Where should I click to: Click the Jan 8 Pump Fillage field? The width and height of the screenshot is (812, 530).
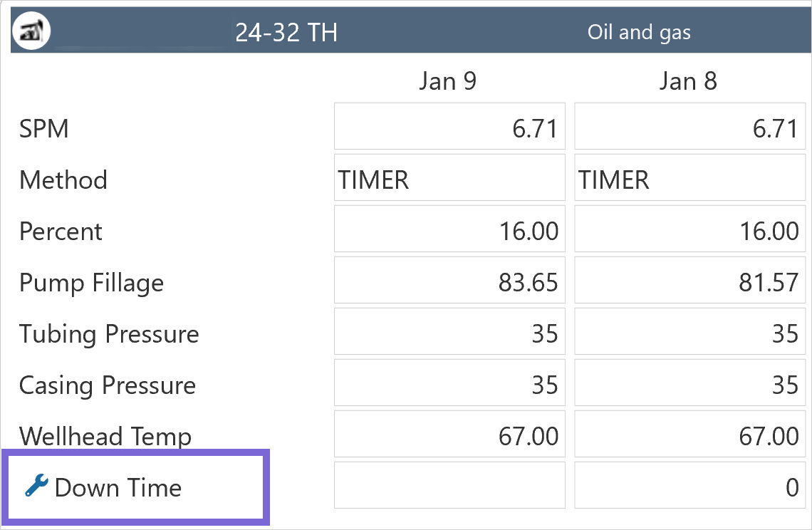pos(689,283)
